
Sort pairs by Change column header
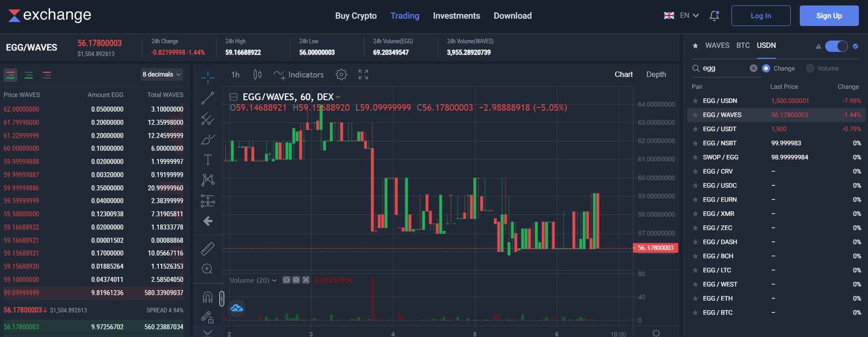(848, 87)
